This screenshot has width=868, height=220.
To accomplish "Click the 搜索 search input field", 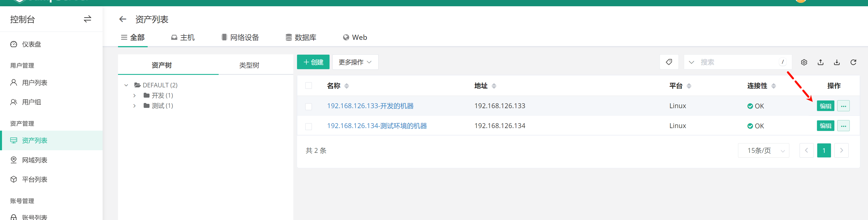I will [x=738, y=62].
